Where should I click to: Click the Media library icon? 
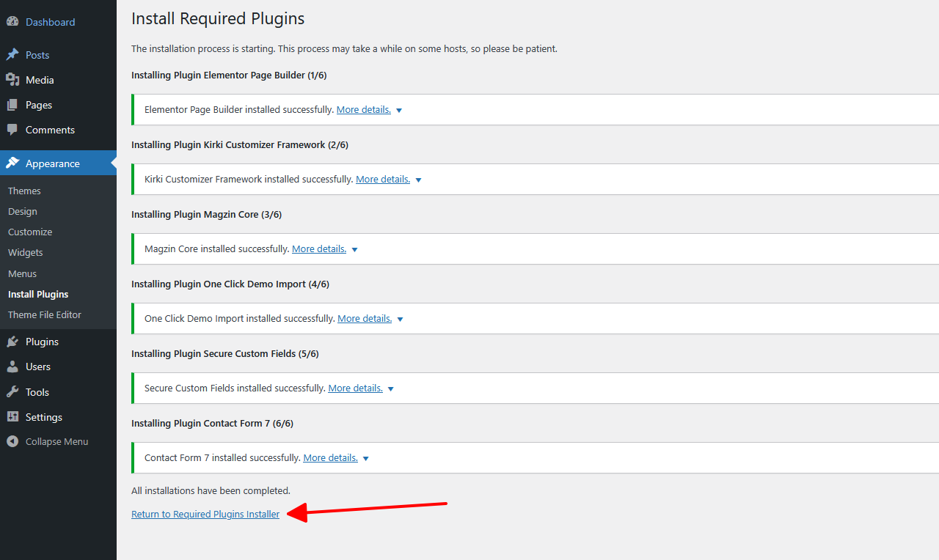[12, 80]
